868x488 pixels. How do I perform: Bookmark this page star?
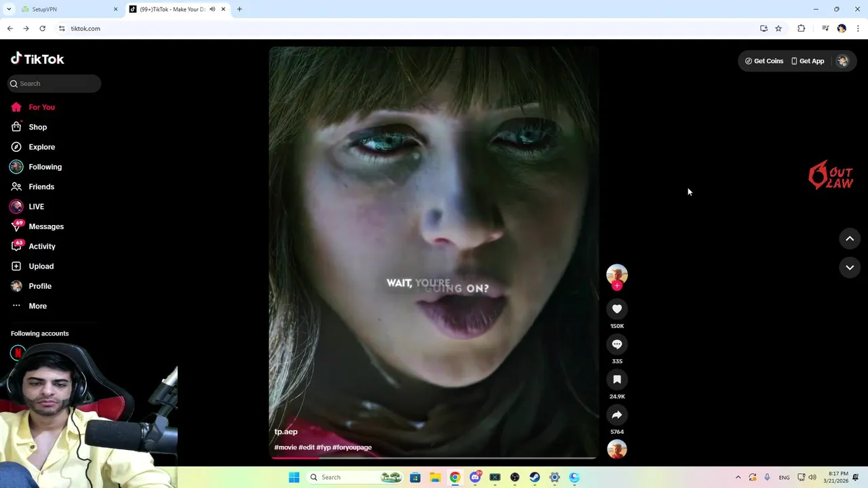[x=778, y=28]
